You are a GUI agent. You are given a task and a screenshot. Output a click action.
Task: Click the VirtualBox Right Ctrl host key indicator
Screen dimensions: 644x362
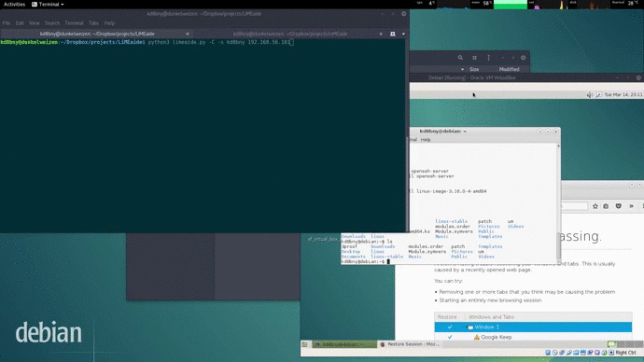tap(625, 353)
